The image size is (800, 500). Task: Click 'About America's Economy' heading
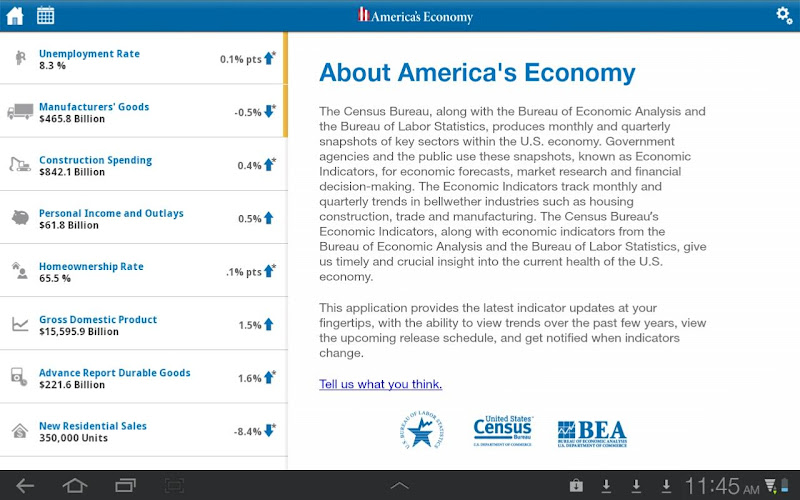[478, 72]
